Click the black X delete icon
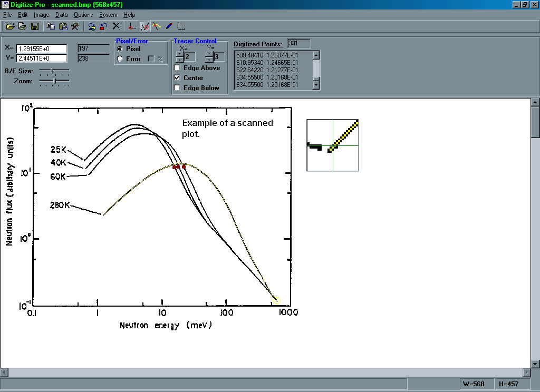 [x=116, y=26]
